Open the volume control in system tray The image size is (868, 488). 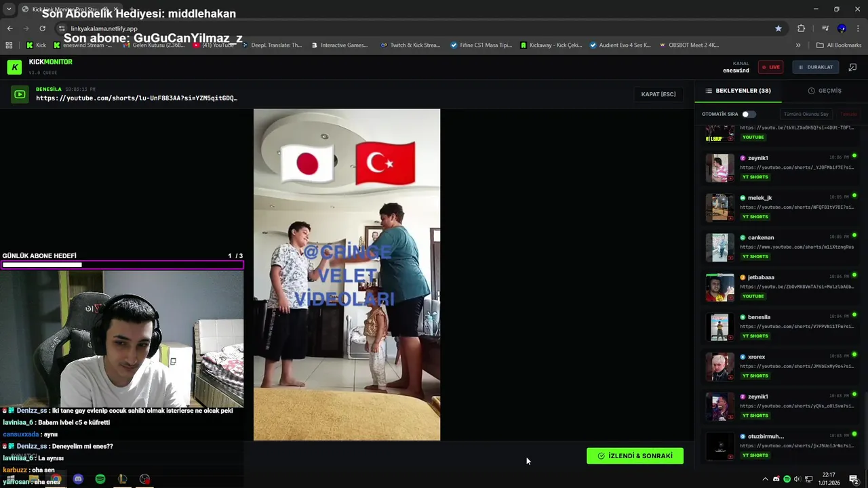797,479
